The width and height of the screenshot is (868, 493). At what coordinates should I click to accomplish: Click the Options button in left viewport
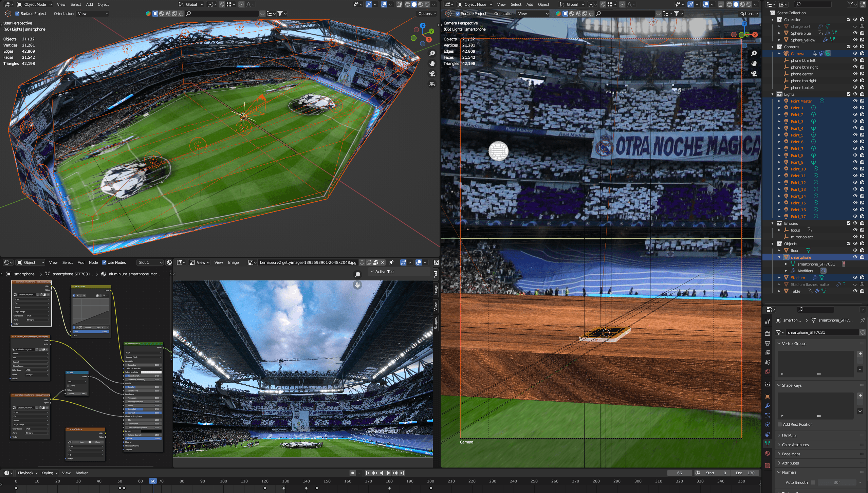[427, 14]
